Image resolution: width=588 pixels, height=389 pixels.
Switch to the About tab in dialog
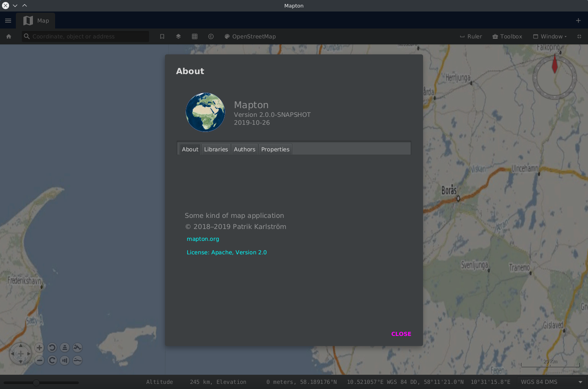tap(190, 149)
